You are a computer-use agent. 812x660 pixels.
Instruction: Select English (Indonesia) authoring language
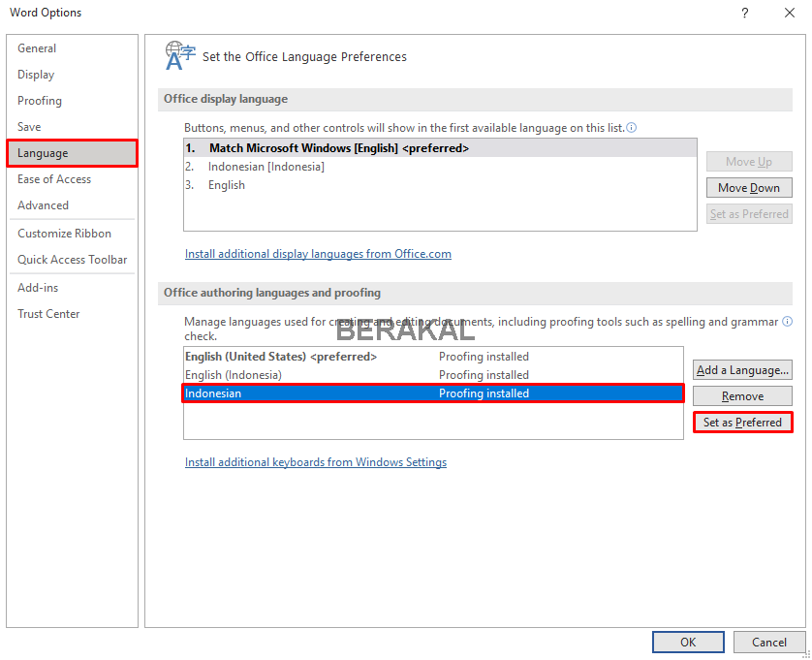click(x=433, y=375)
